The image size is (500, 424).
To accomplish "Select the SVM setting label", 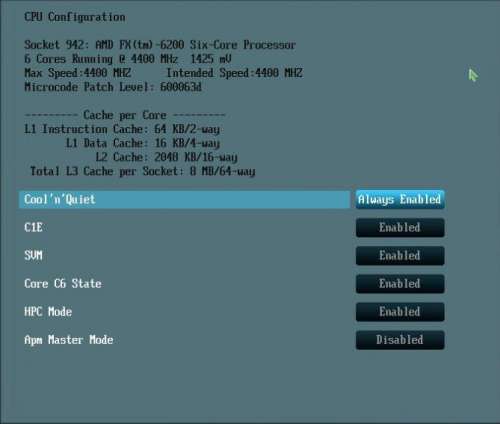I will tap(33, 256).
